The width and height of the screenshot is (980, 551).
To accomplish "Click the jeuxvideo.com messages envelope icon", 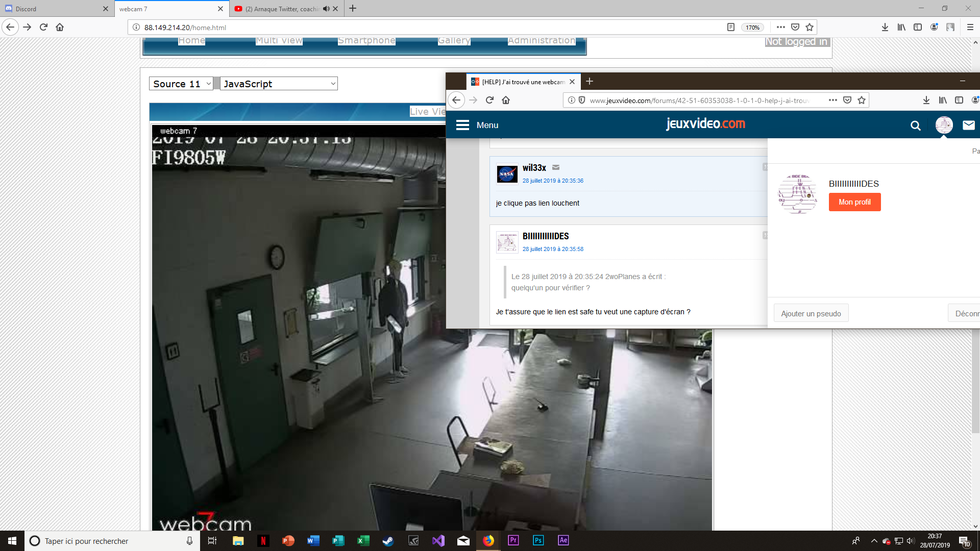I will pos(968,125).
